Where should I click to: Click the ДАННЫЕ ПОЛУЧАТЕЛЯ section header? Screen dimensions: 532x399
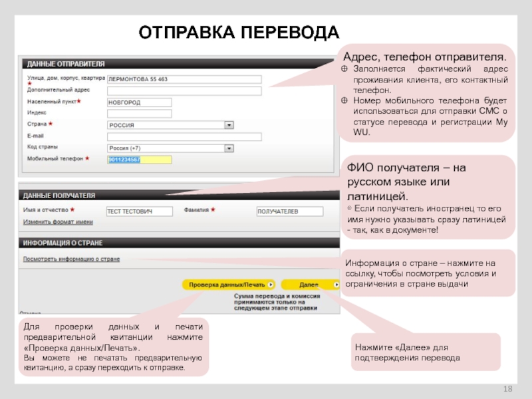[x=60, y=196]
